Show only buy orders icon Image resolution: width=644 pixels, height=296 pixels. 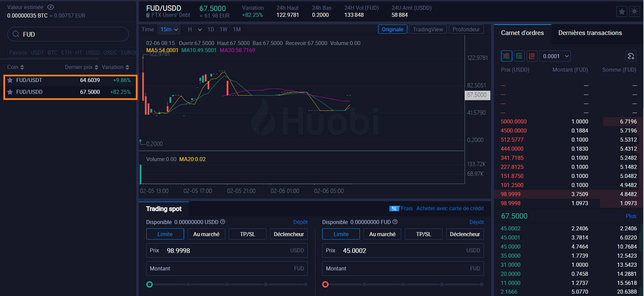point(519,56)
